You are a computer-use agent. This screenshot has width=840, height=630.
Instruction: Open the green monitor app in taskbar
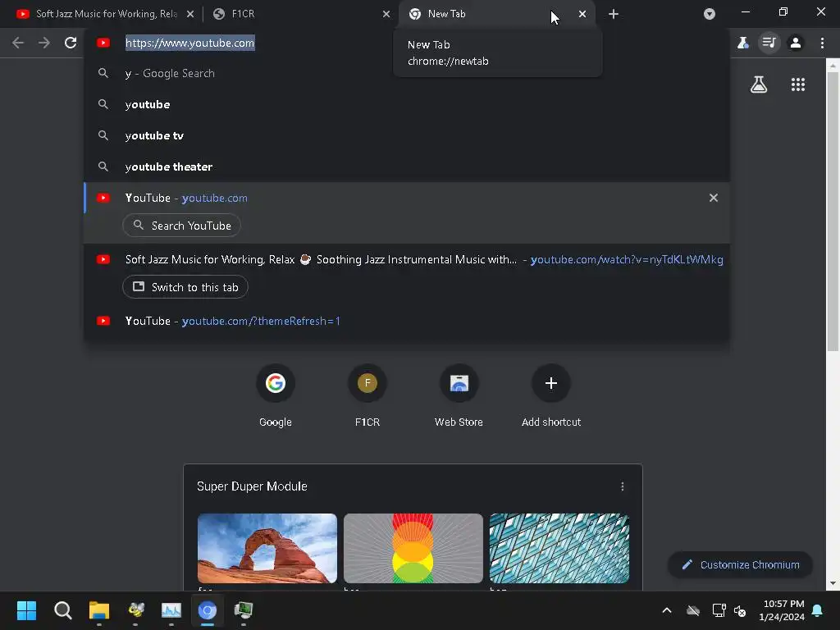(x=243, y=610)
